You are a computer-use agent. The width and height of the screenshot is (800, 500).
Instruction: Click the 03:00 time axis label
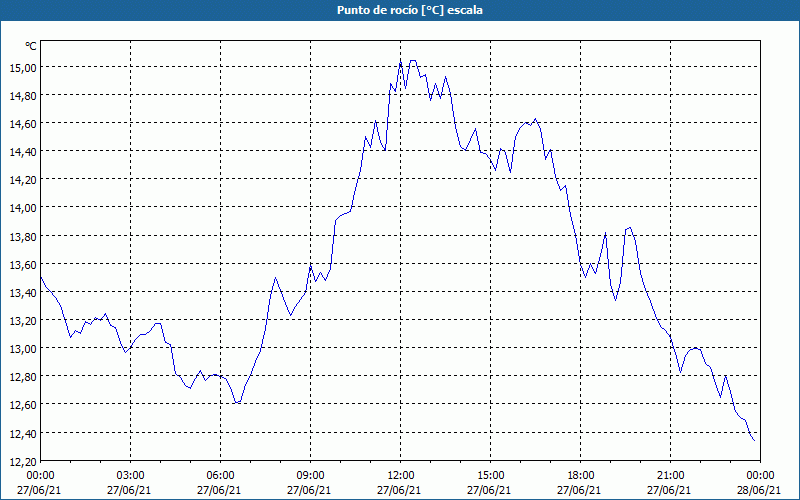point(131,476)
